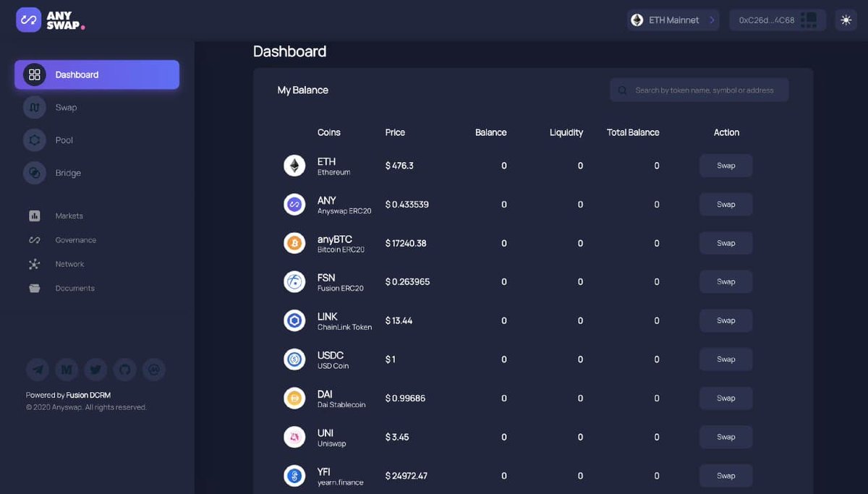
Task: Click Swap button for anyBTC token
Action: 726,242
